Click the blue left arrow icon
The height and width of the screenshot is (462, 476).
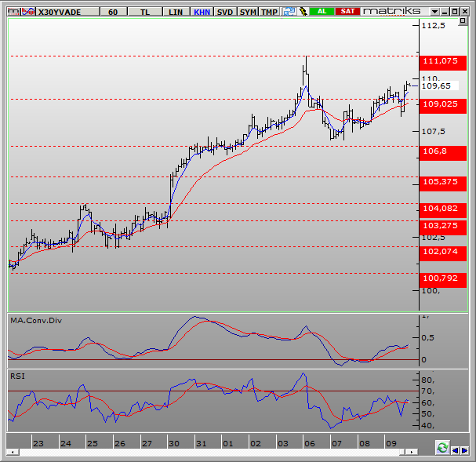point(455,451)
